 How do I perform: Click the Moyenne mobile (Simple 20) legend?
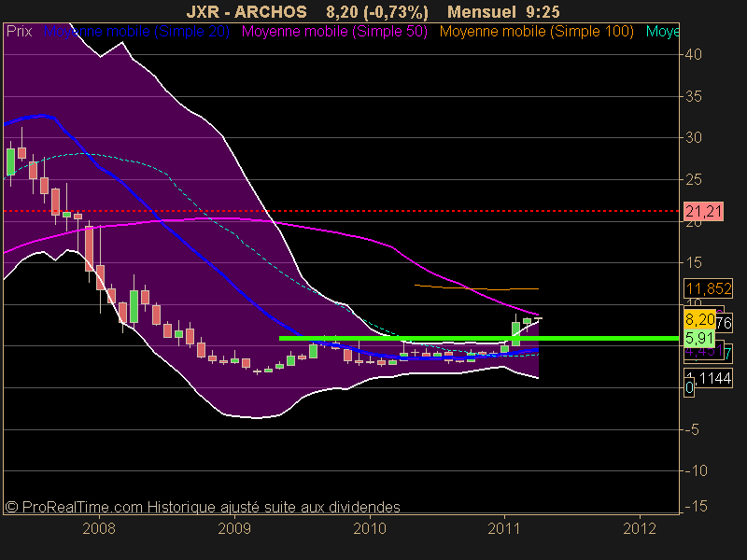(x=136, y=32)
